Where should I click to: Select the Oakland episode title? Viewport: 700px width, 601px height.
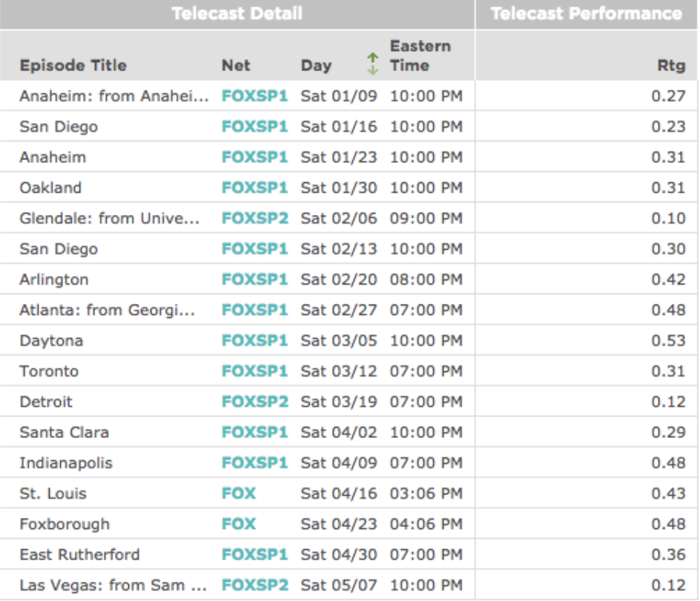[x=50, y=188]
